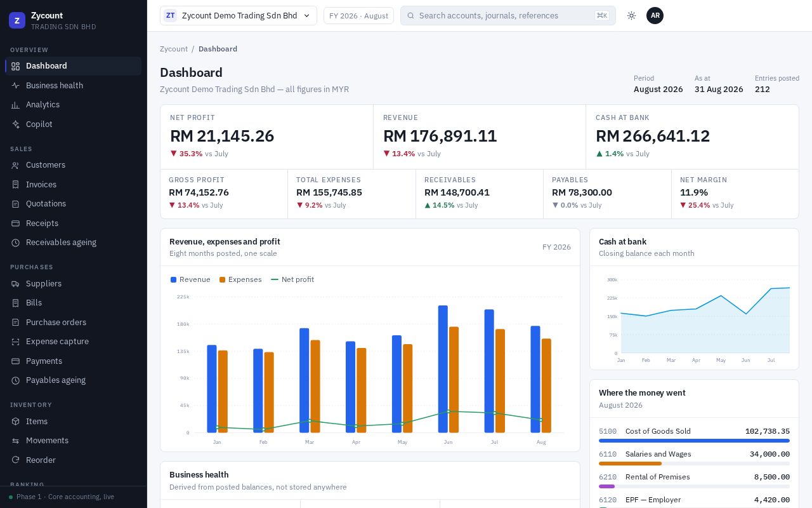
Task: Click the Purchase orders icon
Action: pyautogui.click(x=16, y=323)
